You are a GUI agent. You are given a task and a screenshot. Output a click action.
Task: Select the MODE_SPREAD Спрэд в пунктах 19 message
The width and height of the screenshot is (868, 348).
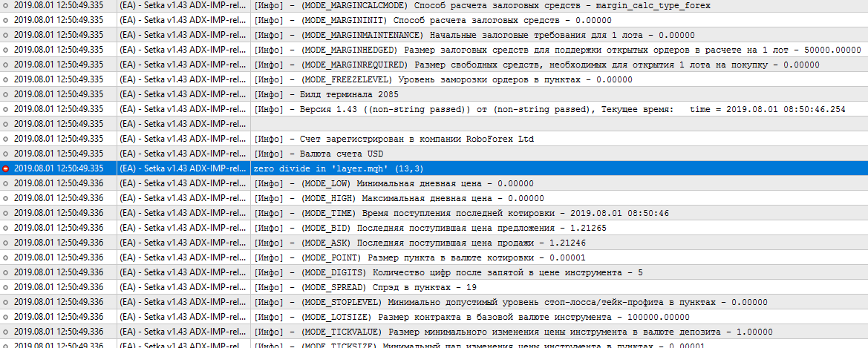tap(365, 288)
